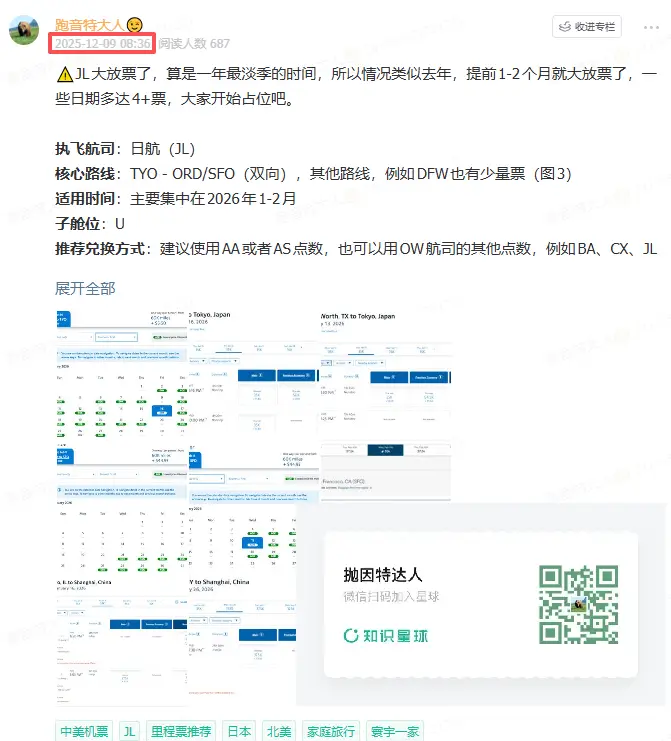Open the 寰宇一家 tag

pyautogui.click(x=395, y=732)
